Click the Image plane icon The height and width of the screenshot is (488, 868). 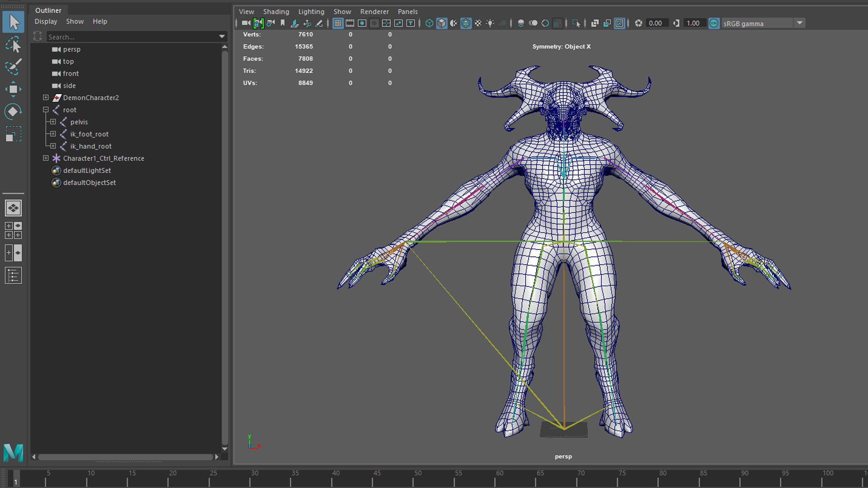point(295,23)
